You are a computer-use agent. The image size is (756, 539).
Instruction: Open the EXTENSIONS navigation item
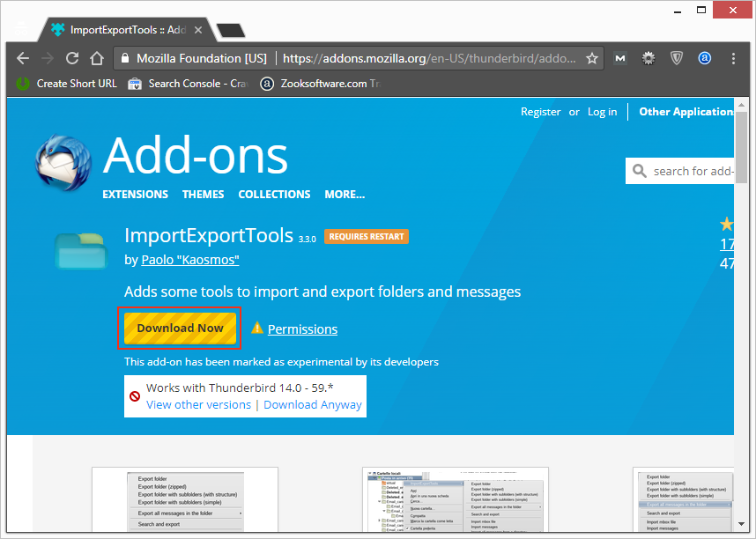tap(135, 195)
